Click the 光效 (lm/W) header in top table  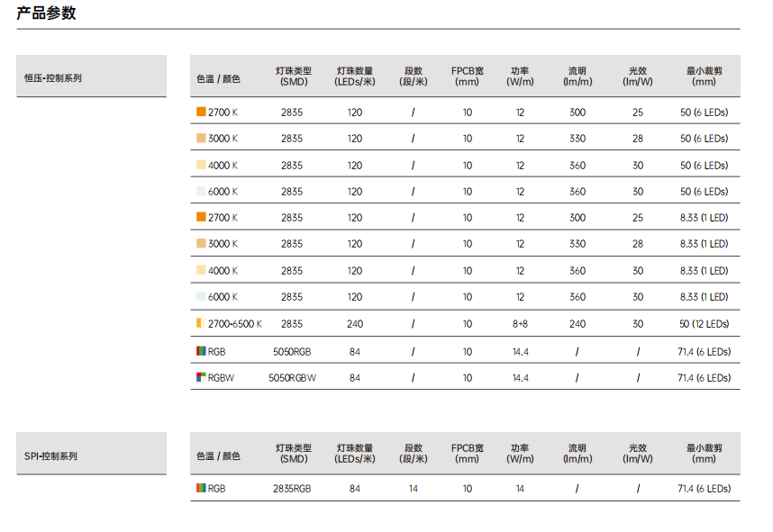click(x=638, y=77)
